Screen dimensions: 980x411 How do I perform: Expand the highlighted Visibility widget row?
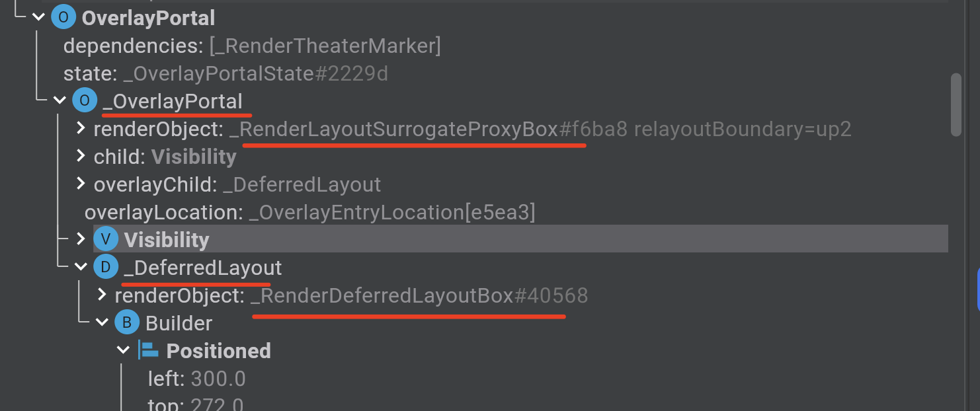point(81,239)
